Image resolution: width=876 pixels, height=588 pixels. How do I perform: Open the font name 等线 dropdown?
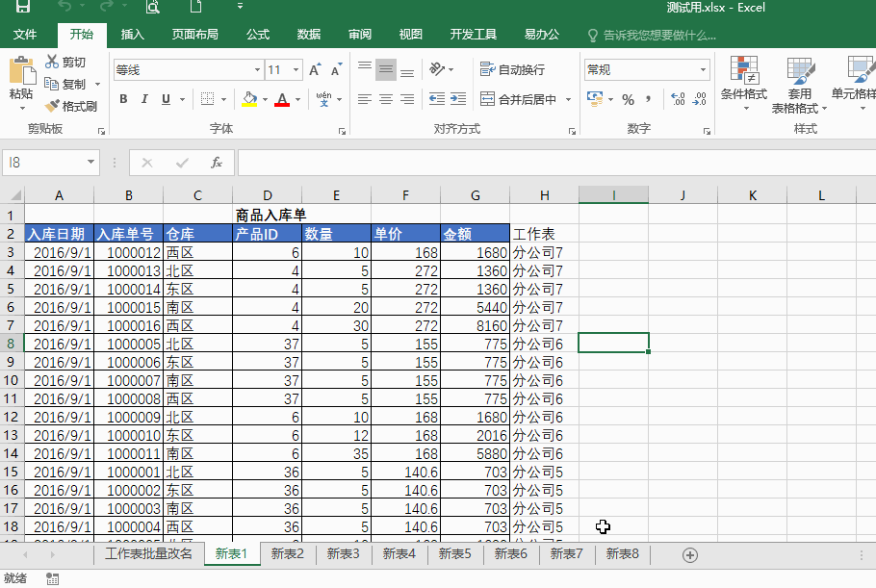pyautogui.click(x=257, y=70)
